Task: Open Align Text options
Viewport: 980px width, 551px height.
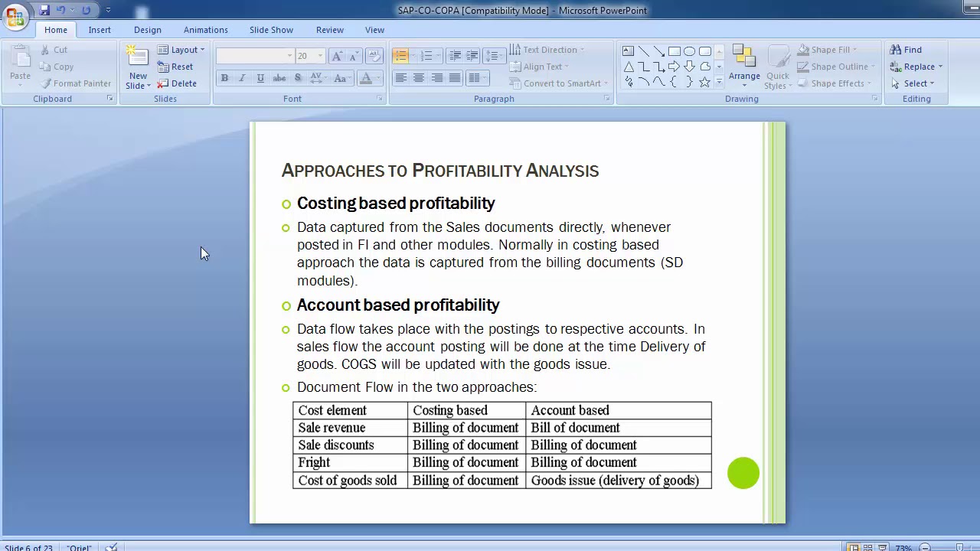Action: click(x=539, y=67)
